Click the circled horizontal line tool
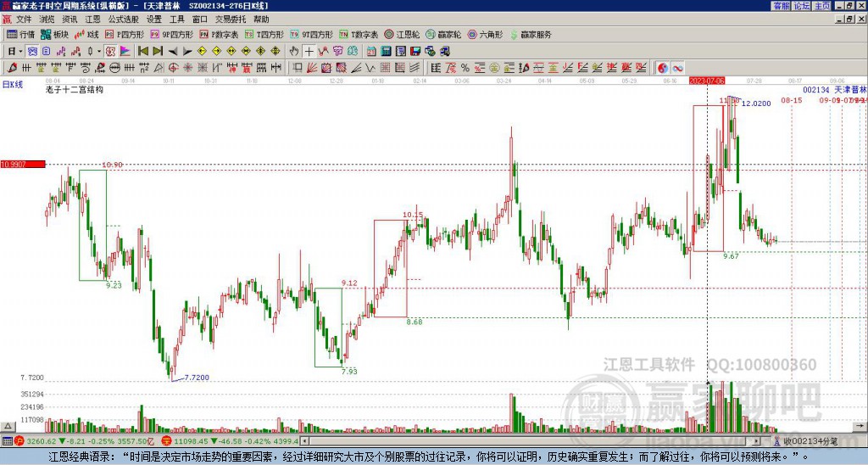Viewport: 868px width, 465px height. click(x=114, y=68)
